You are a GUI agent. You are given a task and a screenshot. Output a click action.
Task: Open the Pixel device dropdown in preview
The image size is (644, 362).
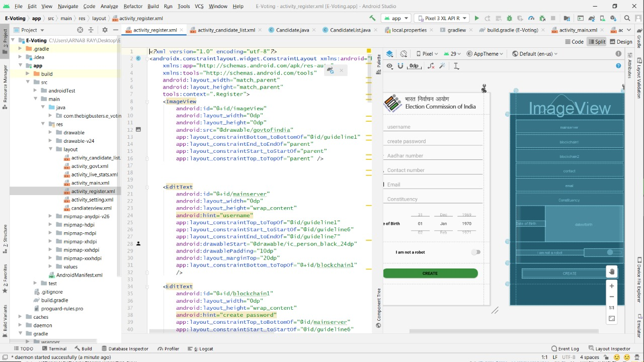point(427,54)
